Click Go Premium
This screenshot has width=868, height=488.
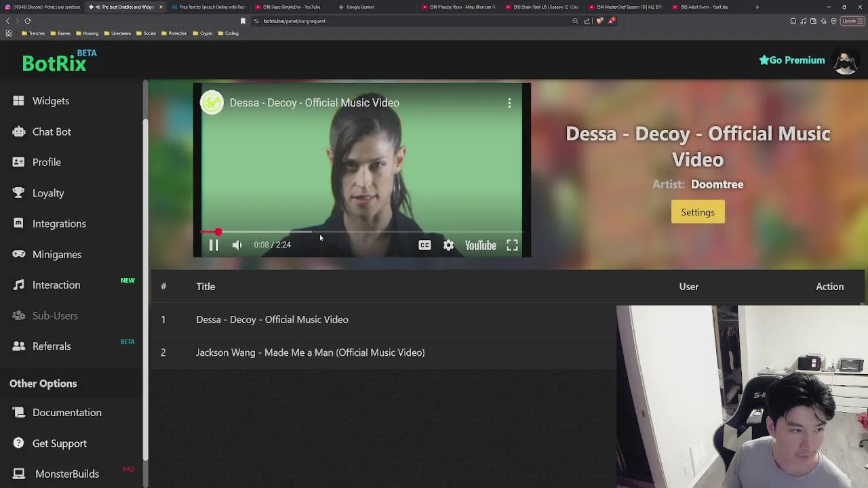tap(792, 60)
